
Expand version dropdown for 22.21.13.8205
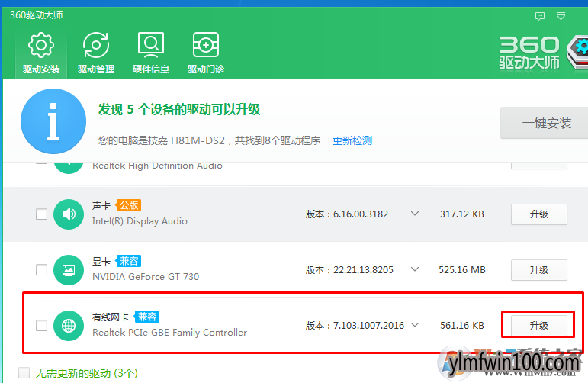[x=415, y=269]
